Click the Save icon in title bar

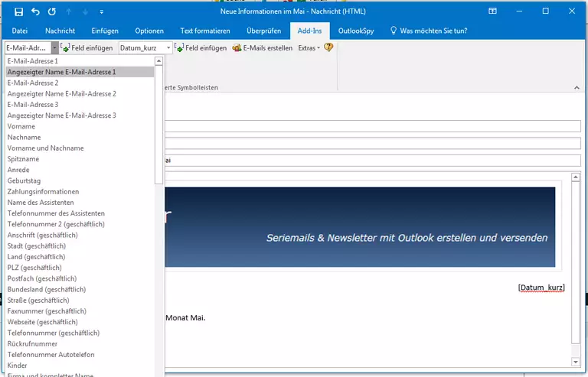pyautogui.click(x=18, y=11)
